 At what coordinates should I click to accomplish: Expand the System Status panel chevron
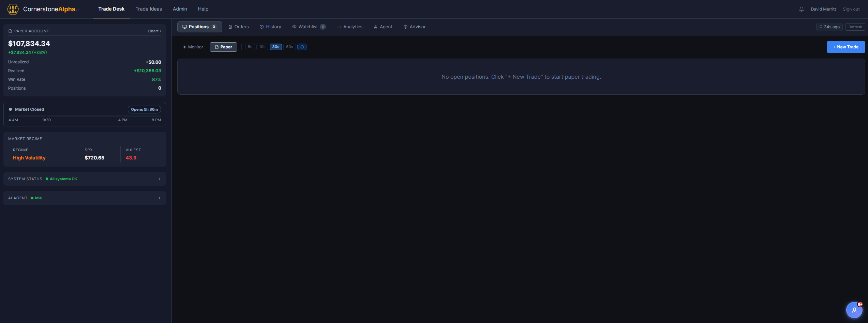pyautogui.click(x=159, y=179)
